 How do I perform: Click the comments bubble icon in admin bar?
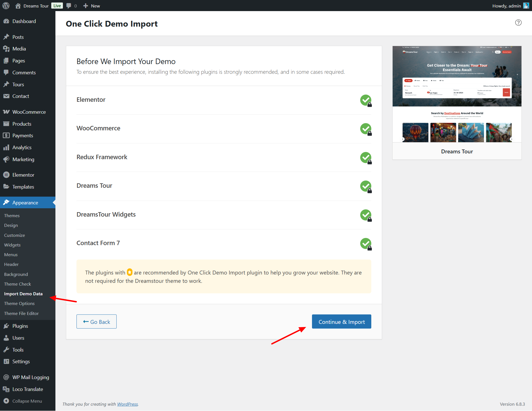coord(69,6)
